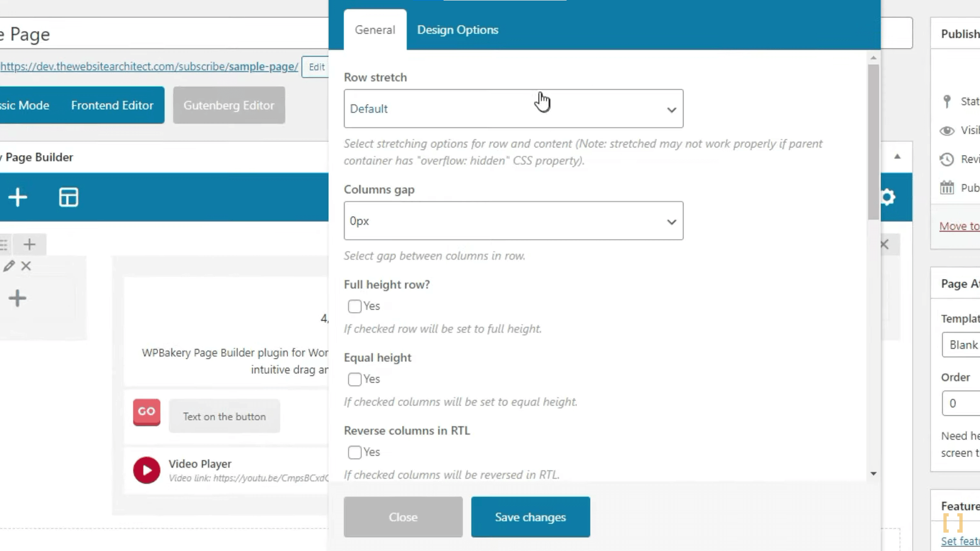
Task: Click the WPBakery grid layout icon
Action: (68, 197)
